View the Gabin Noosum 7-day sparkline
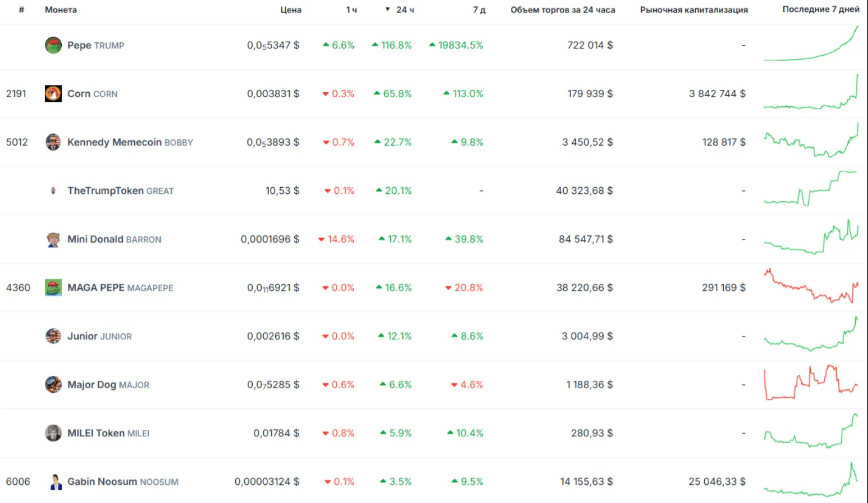The height and width of the screenshot is (503, 868). 811,479
